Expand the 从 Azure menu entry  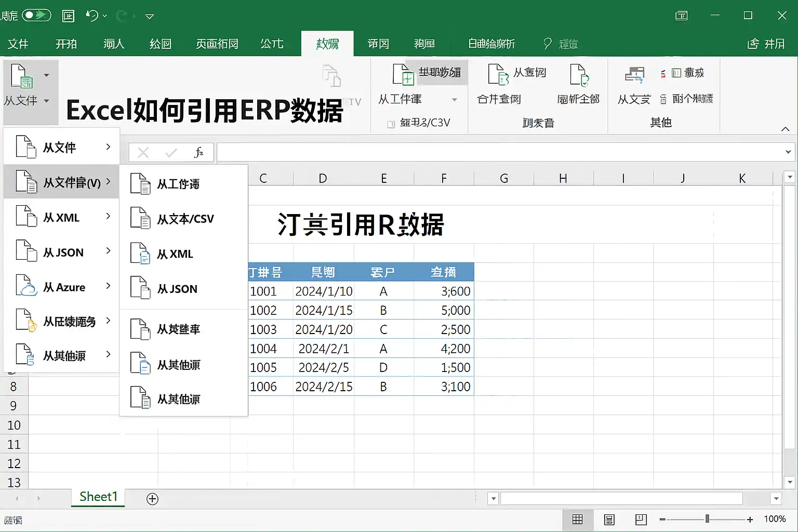64,287
